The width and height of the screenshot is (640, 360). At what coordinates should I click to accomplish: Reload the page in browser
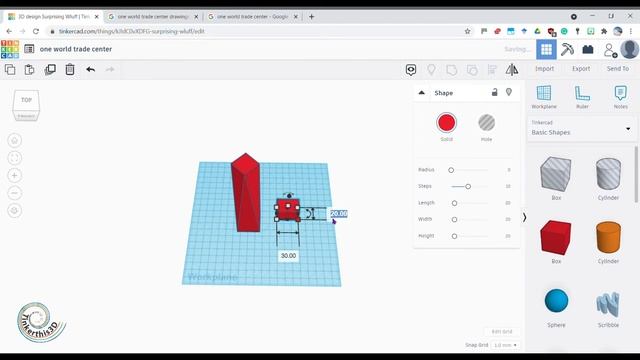pos(36,31)
